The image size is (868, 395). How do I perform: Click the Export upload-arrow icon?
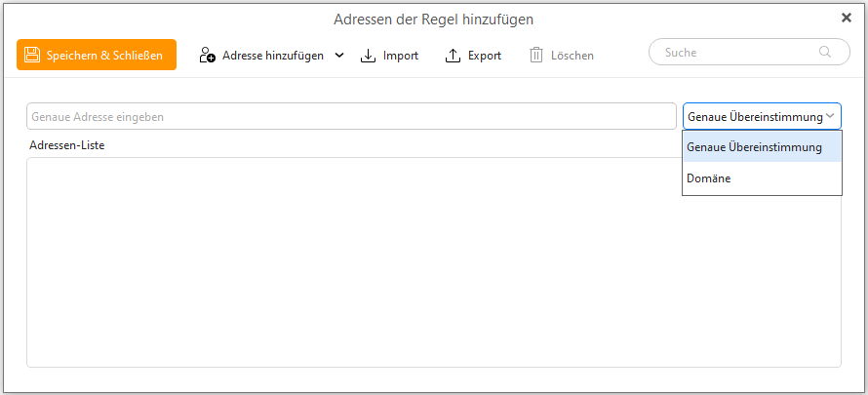pyautogui.click(x=453, y=56)
